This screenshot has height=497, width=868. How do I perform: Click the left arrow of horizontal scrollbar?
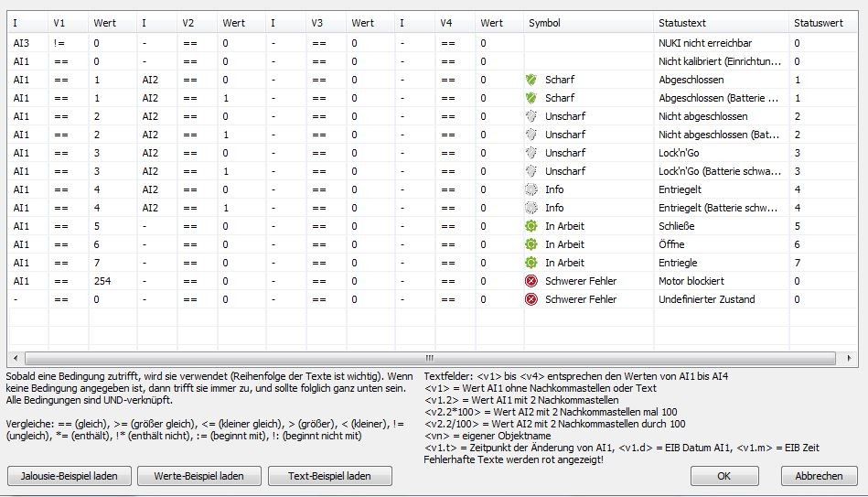click(16, 358)
